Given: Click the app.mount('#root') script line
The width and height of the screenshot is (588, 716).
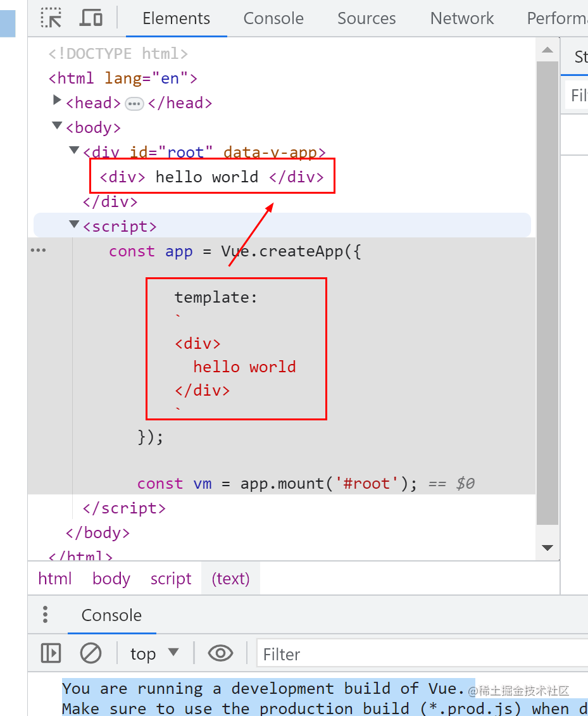Looking at the screenshot, I should click(278, 483).
